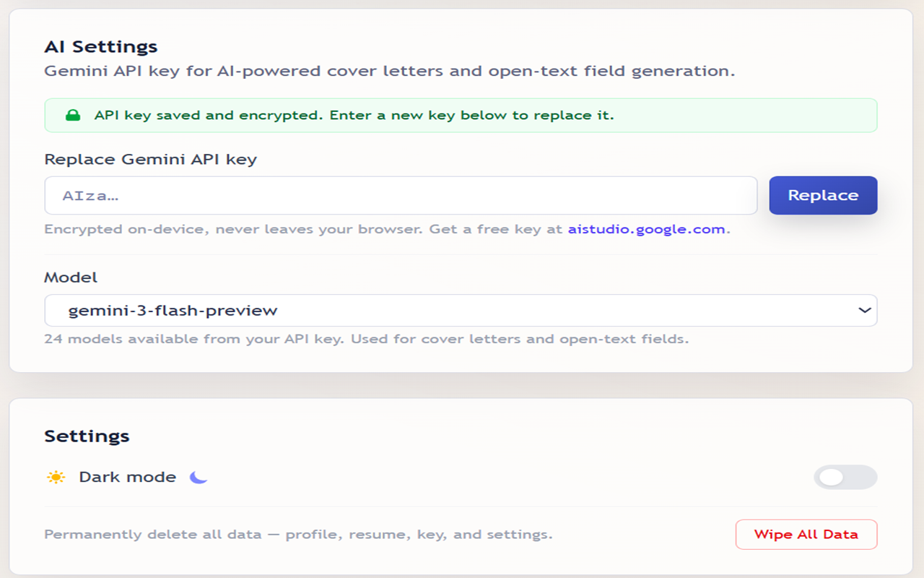Click the Replace button

[x=823, y=195]
